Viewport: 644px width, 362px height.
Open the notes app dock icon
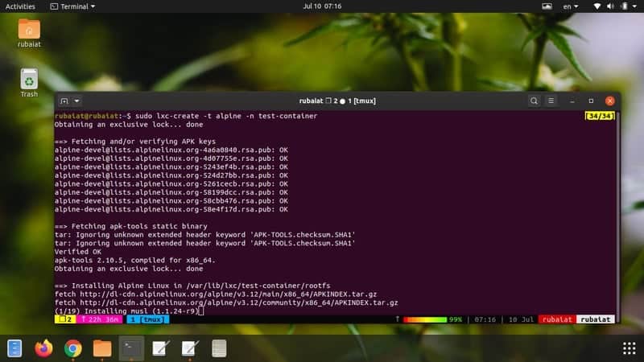click(x=219, y=348)
